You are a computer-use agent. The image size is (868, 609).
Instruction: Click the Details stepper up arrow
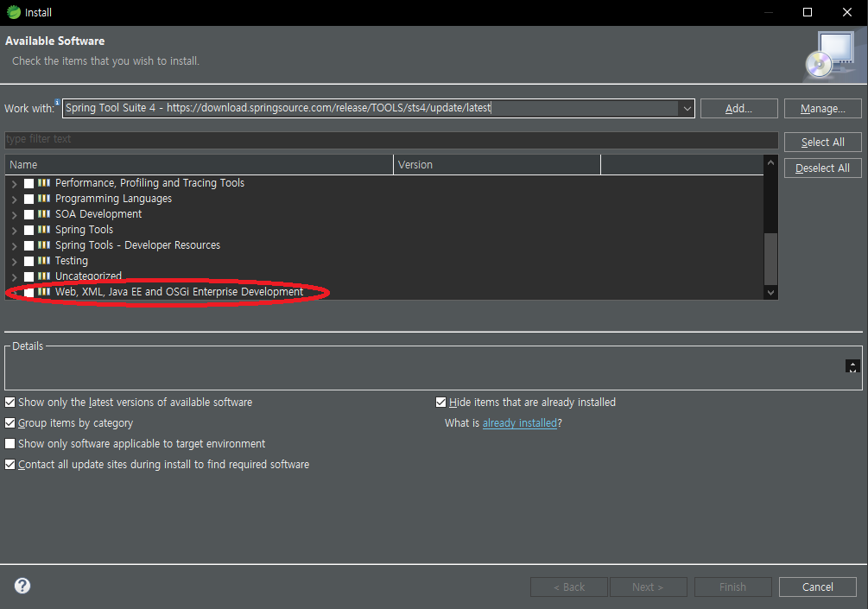click(x=852, y=363)
